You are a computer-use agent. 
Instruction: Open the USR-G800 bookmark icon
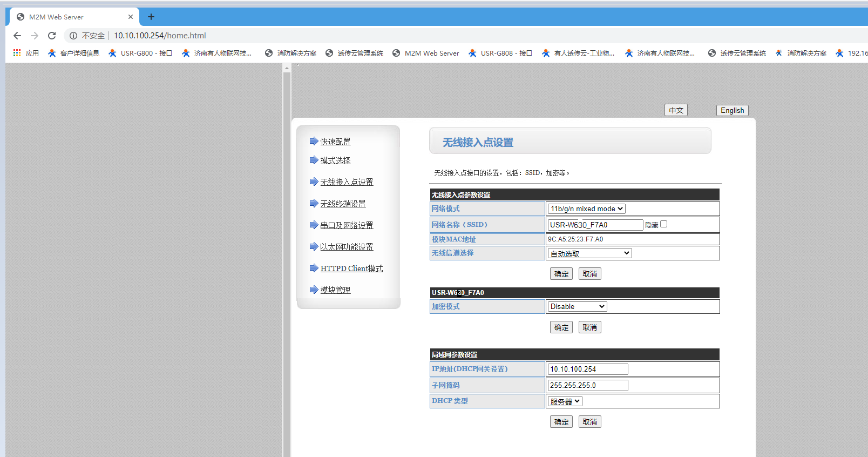[112, 53]
